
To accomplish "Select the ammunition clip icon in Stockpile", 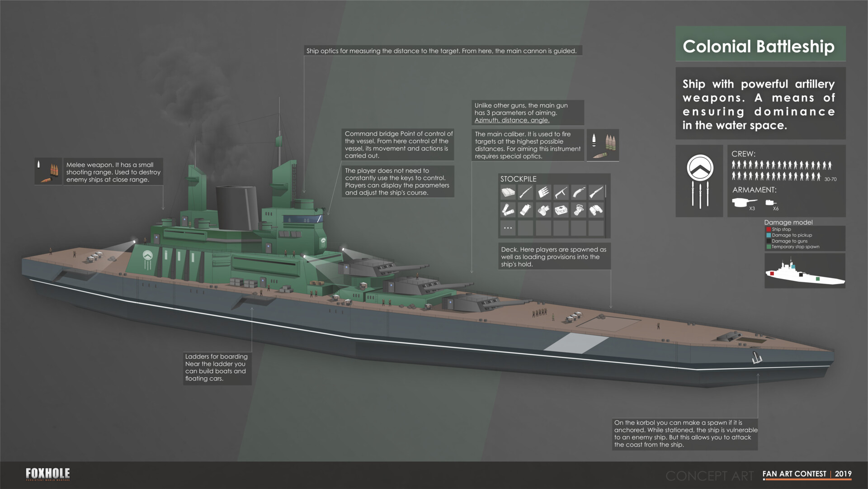I will tap(543, 192).
